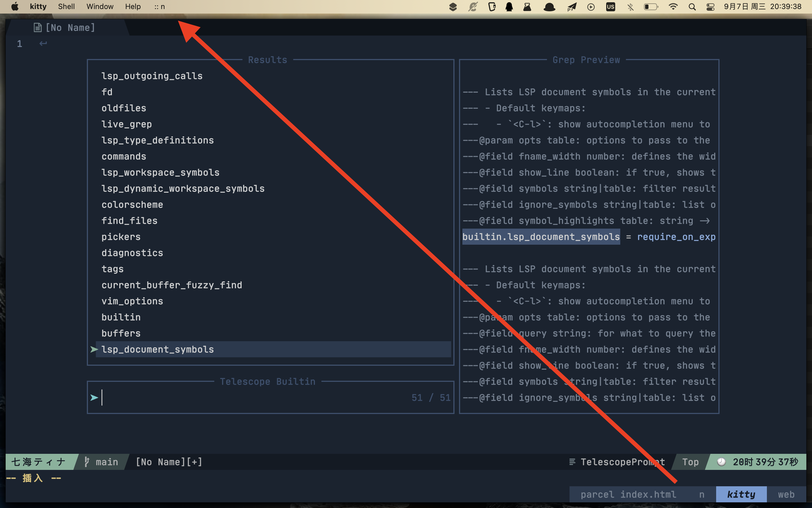Click the US input source icon

[x=610, y=7]
